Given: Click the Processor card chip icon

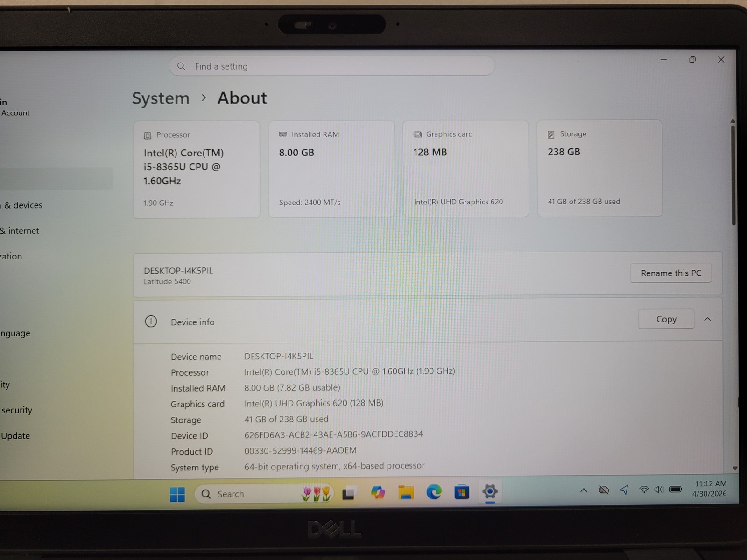Looking at the screenshot, I should 148,135.
